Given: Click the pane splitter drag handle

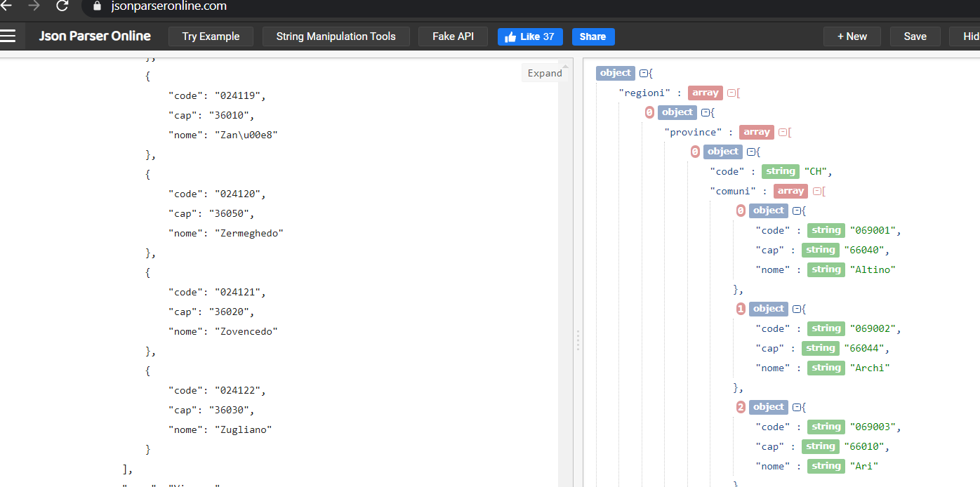Looking at the screenshot, I should 578,340.
